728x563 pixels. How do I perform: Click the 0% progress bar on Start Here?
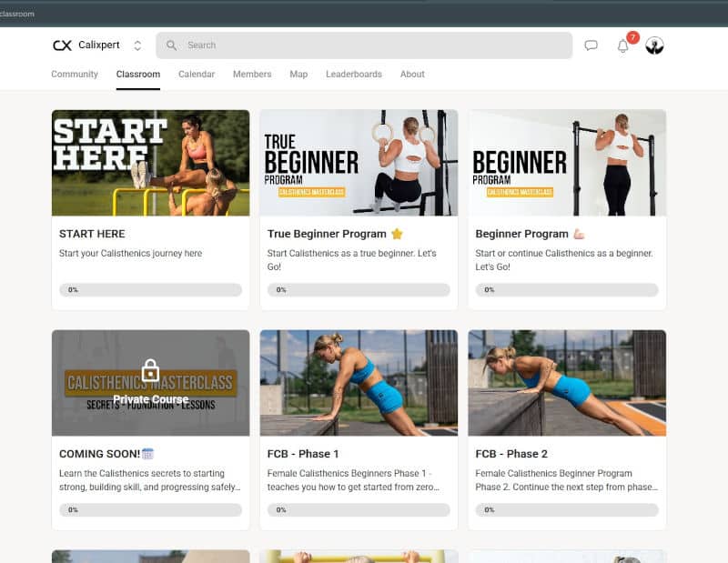[x=150, y=289]
